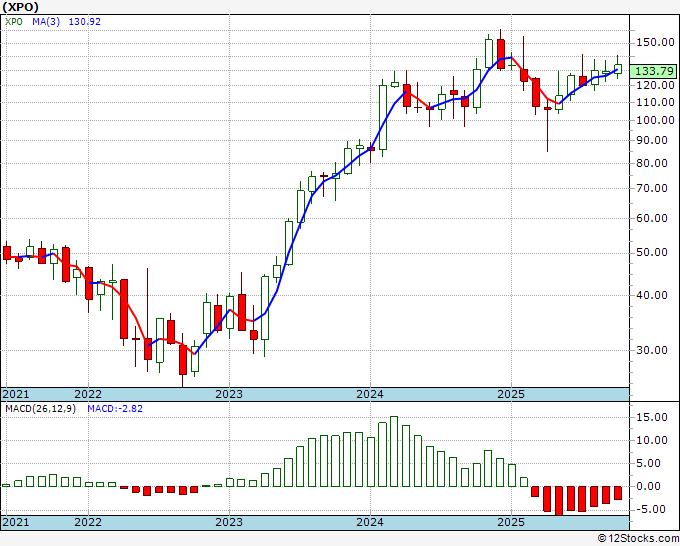Click the 100.00 price axis label
The image size is (680, 546).
pyautogui.click(x=655, y=121)
